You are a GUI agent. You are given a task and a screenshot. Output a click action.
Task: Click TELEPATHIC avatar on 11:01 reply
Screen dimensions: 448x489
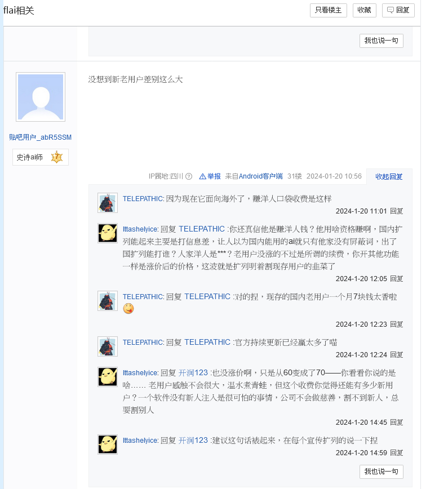point(108,203)
